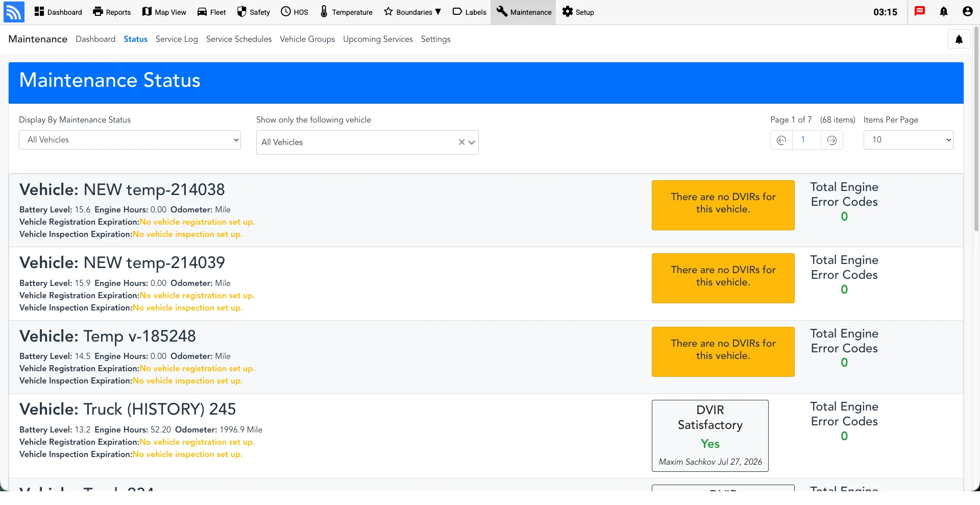Click the Reports printer icon
Image resolution: width=980 pixels, height=505 pixels.
coord(98,11)
